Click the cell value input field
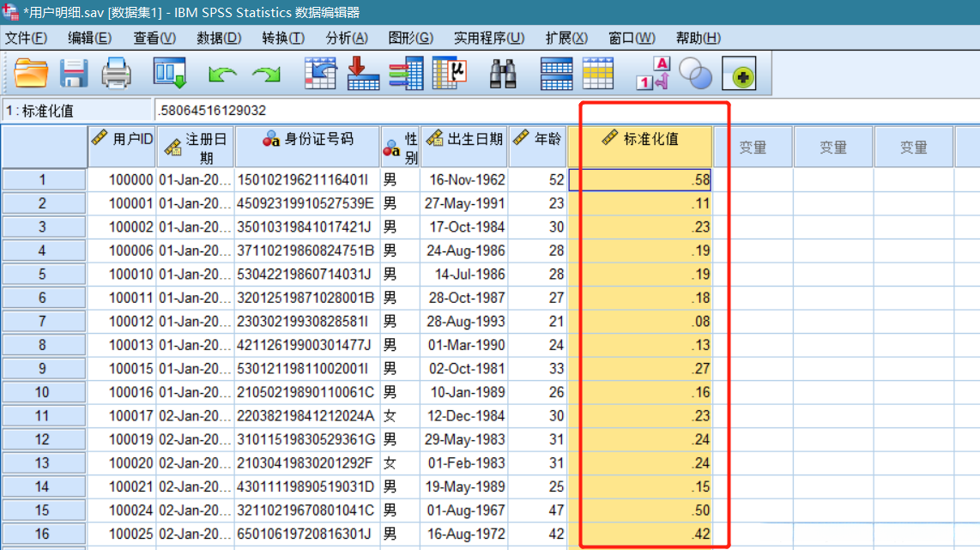The width and height of the screenshot is (980, 550). click(x=566, y=111)
